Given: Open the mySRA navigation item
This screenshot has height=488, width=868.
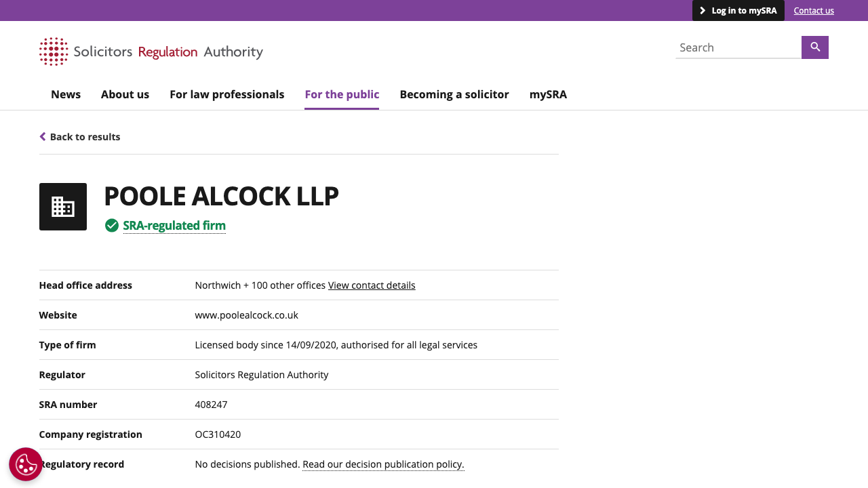Looking at the screenshot, I should pos(548,94).
